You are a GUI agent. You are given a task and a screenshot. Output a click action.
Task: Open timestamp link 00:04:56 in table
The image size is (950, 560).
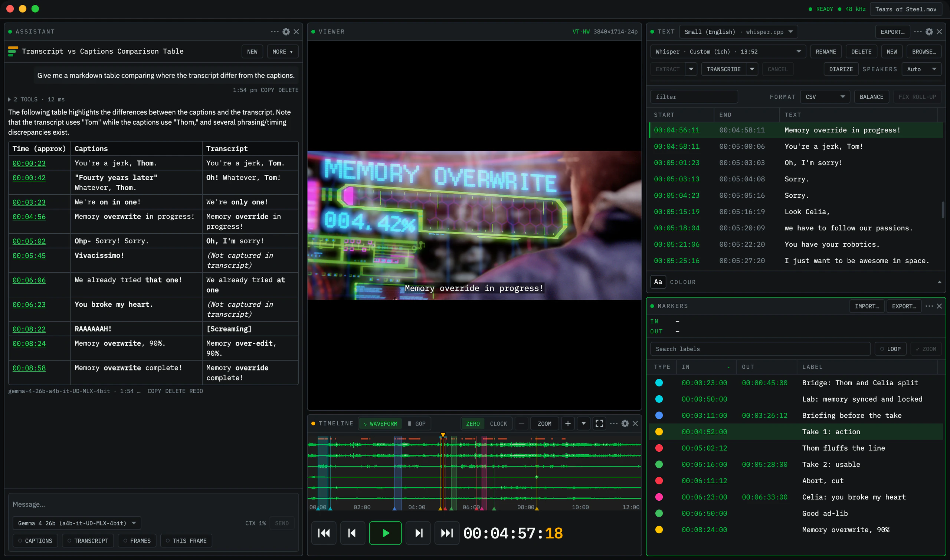pyautogui.click(x=29, y=217)
